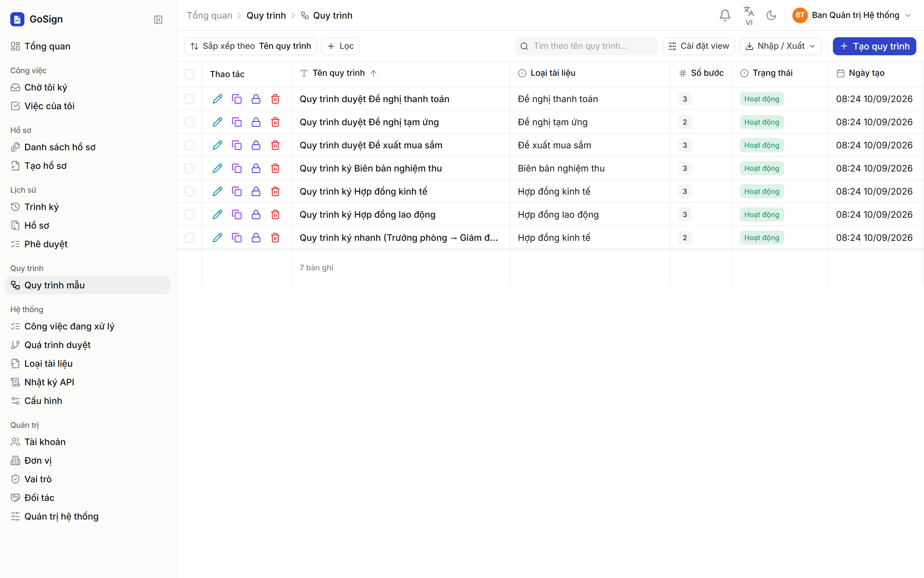Open the Nhập / Xuất dropdown
The height and width of the screenshot is (578, 924).
click(781, 46)
